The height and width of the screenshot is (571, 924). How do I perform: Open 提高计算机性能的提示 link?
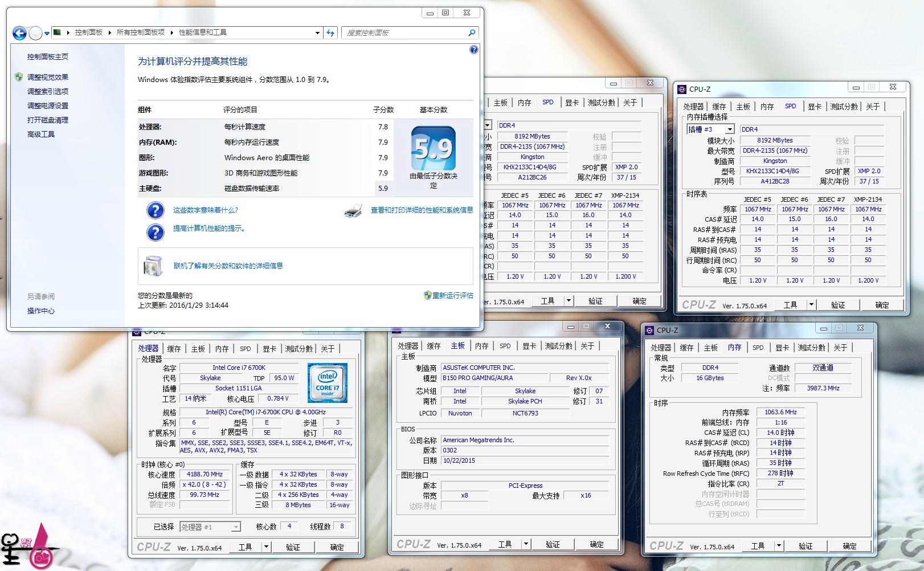[x=210, y=229]
